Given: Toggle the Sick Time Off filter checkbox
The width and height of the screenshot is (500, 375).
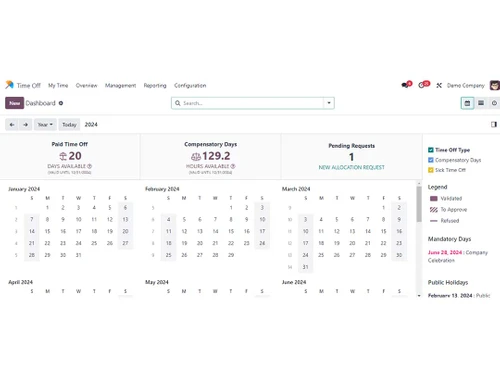Looking at the screenshot, I should point(431,170).
